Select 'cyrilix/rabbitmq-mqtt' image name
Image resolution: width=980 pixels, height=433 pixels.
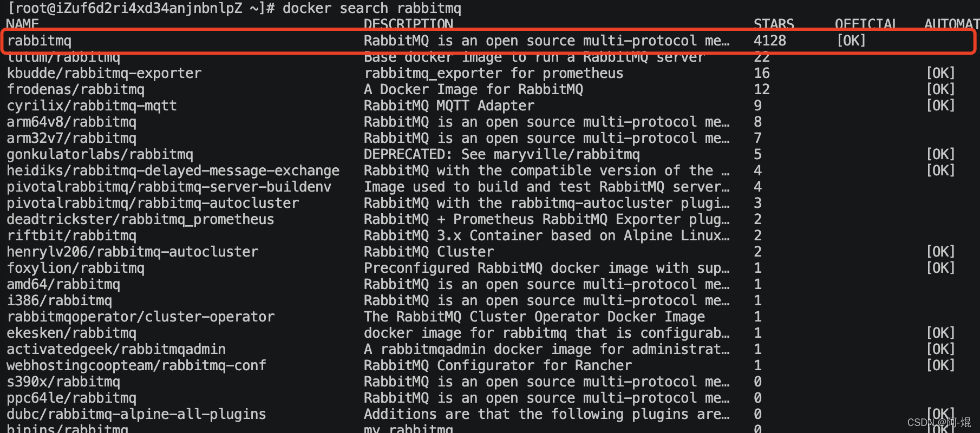[92, 106]
